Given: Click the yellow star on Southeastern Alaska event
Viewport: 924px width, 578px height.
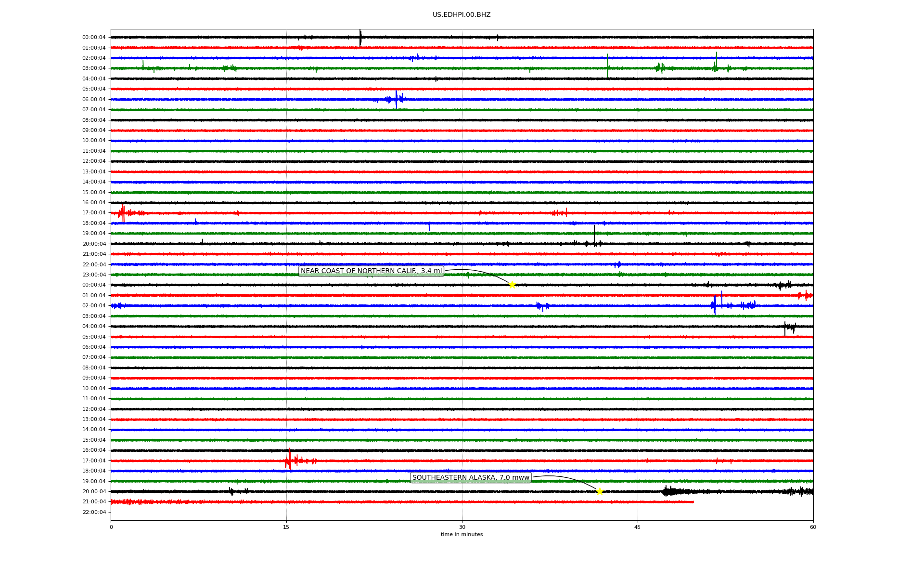Looking at the screenshot, I should pyautogui.click(x=600, y=491).
